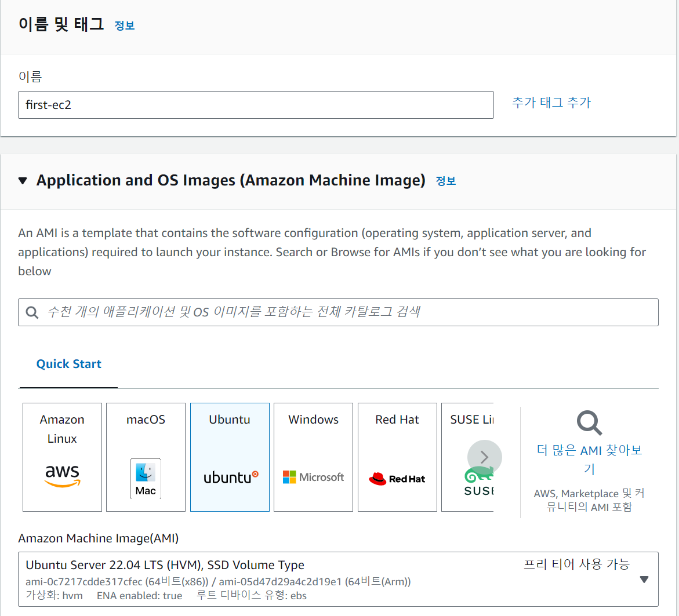Click the large magnifier icon for more AMIs
This screenshot has height=616, width=679.
(589, 422)
